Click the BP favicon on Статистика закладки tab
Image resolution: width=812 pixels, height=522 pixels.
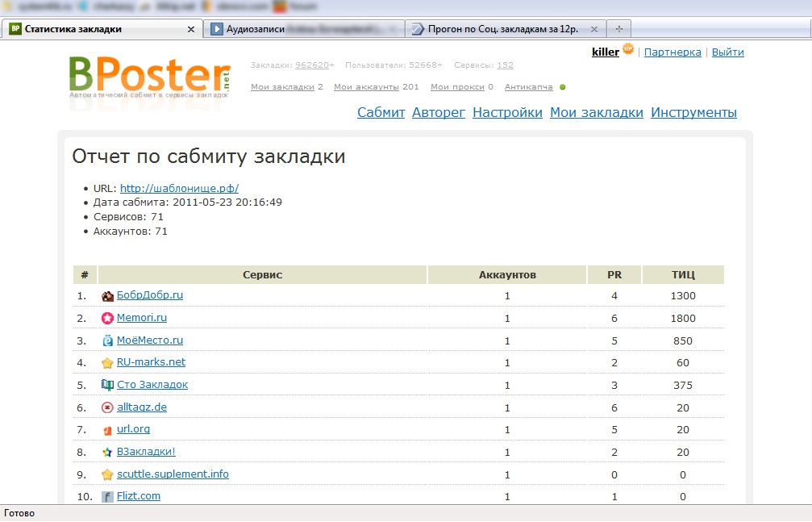pyautogui.click(x=15, y=29)
